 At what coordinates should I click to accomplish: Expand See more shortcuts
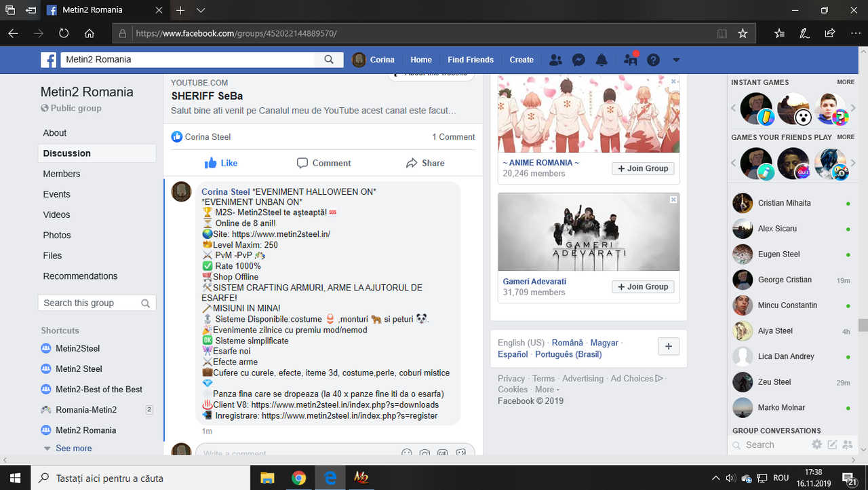pyautogui.click(x=73, y=448)
